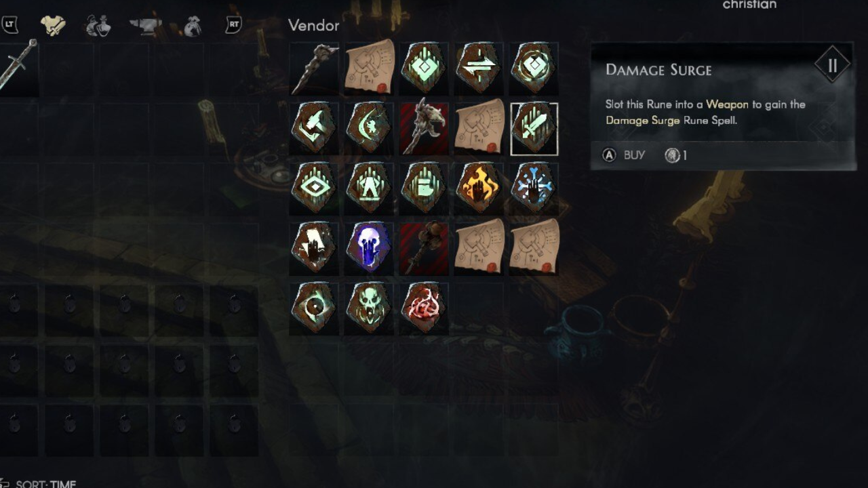Select the spiked club weapon in vendor
This screenshot has height=488, width=868.
[314, 68]
